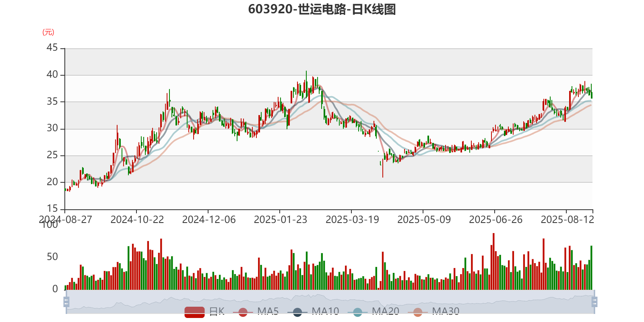Click the data zoom slider track
Screen dimensions: 644x322
[330, 302]
